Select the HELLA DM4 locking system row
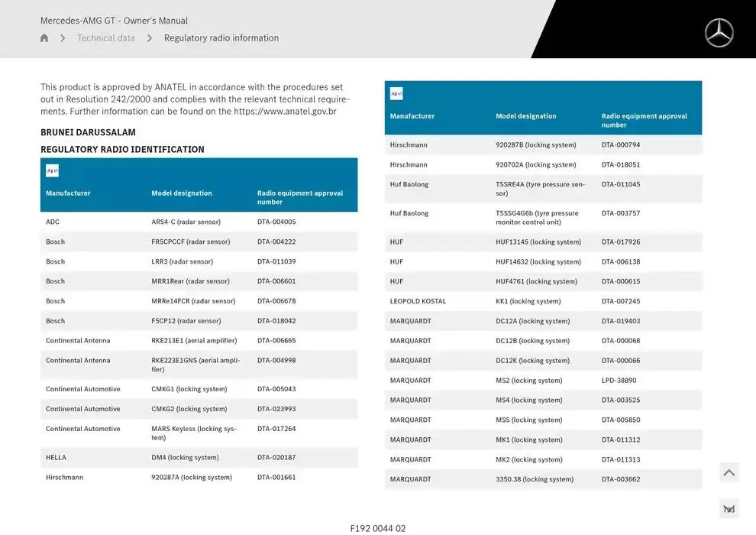 199,458
